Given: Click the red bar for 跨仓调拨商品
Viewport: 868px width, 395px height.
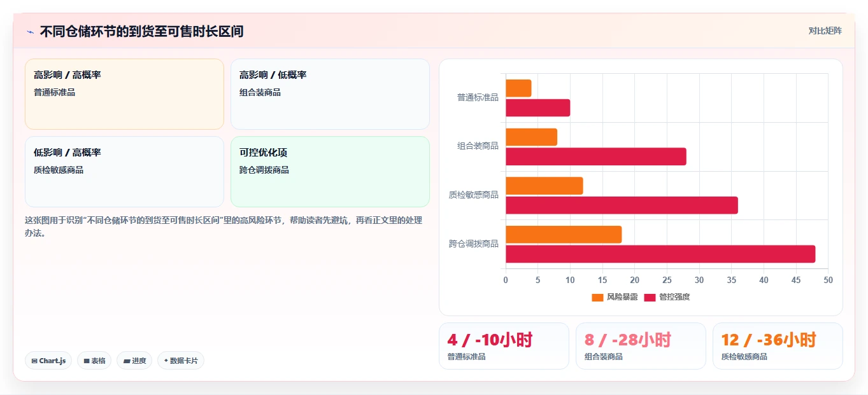Looking at the screenshot, I should [x=660, y=254].
